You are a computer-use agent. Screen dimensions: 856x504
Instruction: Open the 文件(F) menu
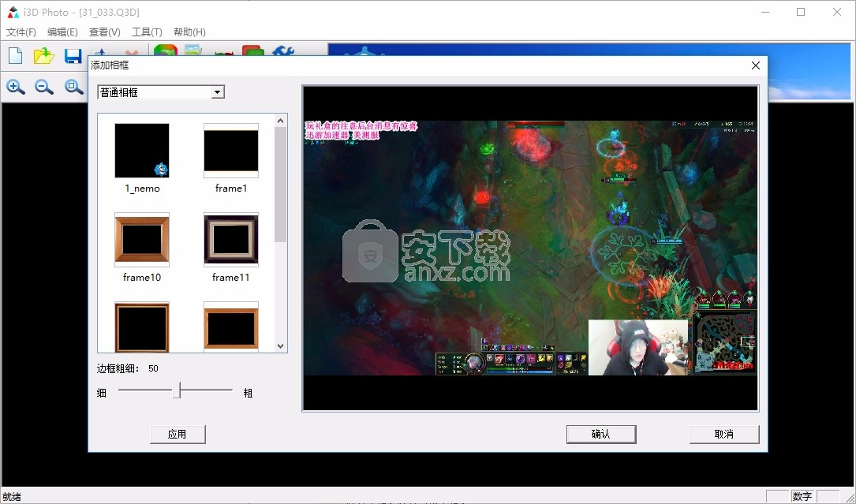[21, 32]
